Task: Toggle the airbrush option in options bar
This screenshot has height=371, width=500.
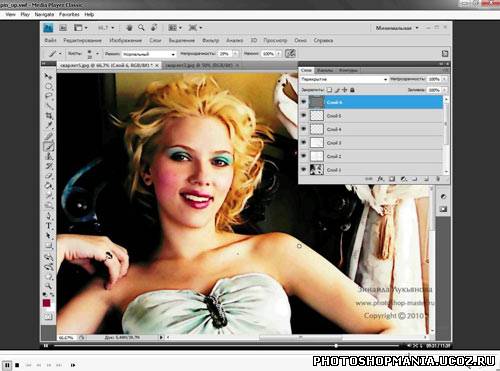Action: [290, 53]
